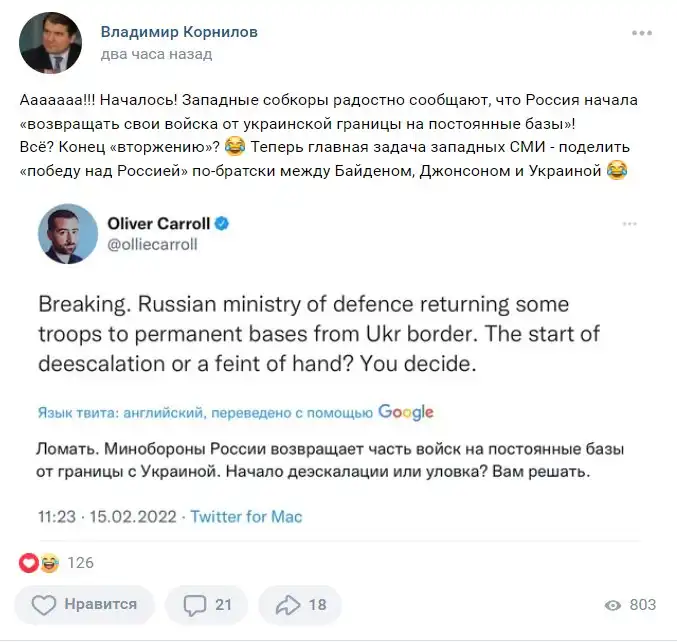Viewport: 677px width, 642px height.
Task: Click the Google logo in translation note
Action: click(x=406, y=411)
